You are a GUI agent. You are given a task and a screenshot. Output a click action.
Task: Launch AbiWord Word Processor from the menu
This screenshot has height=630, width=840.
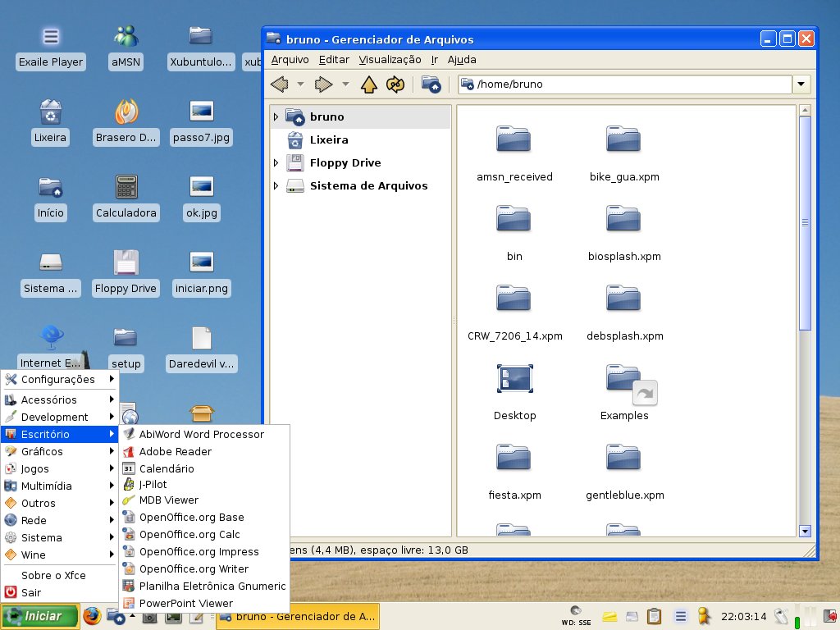[204, 435]
